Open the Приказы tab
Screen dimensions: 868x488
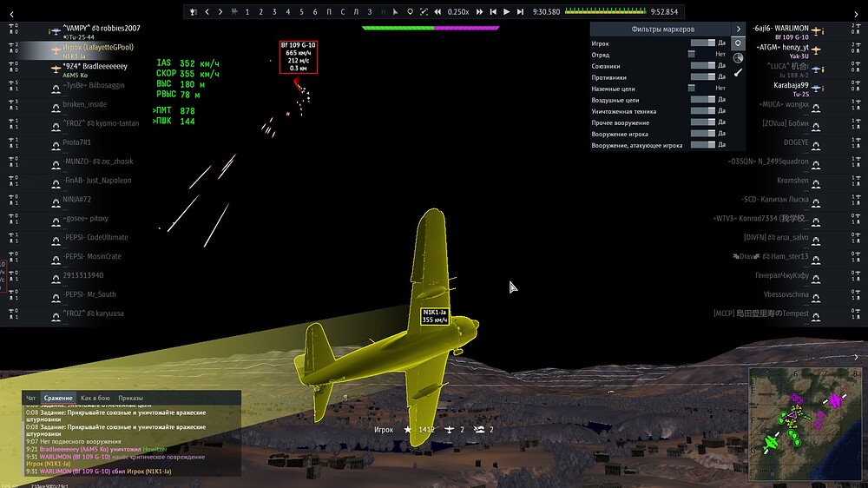(x=131, y=398)
